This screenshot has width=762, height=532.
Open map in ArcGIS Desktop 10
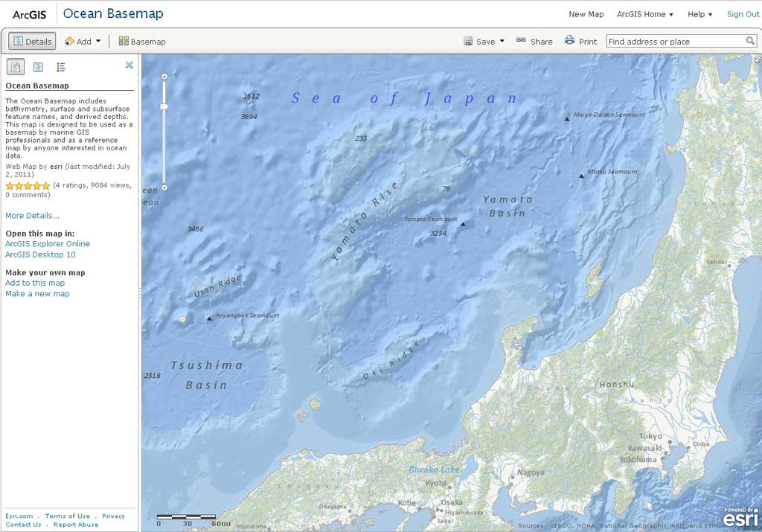pyautogui.click(x=40, y=254)
